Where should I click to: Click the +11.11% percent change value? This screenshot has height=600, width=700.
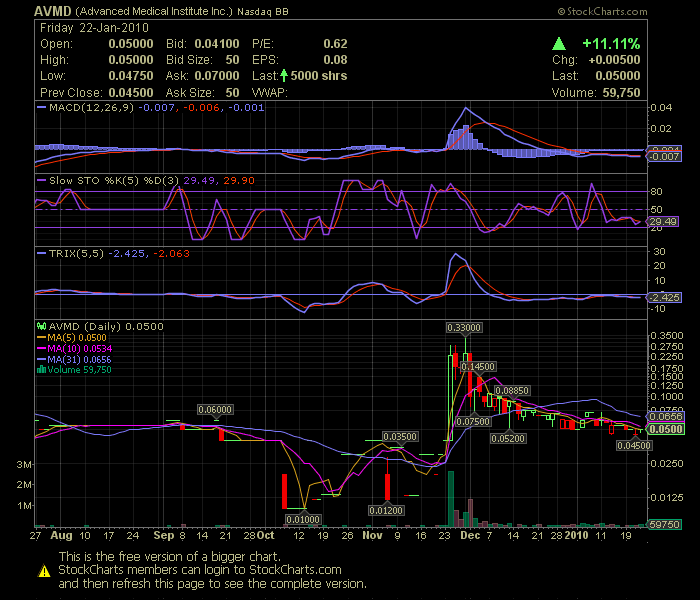611,44
